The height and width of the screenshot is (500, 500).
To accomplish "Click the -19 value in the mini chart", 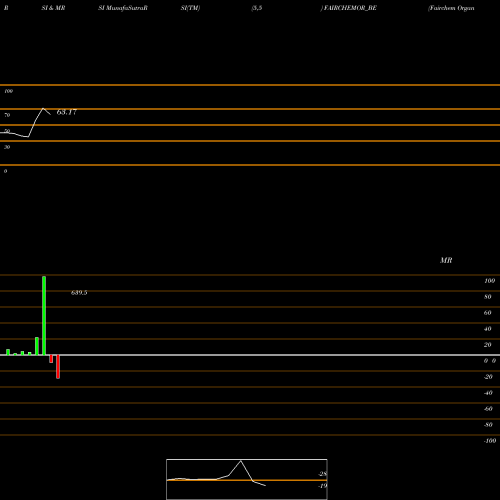I will pyautogui.click(x=323, y=486).
